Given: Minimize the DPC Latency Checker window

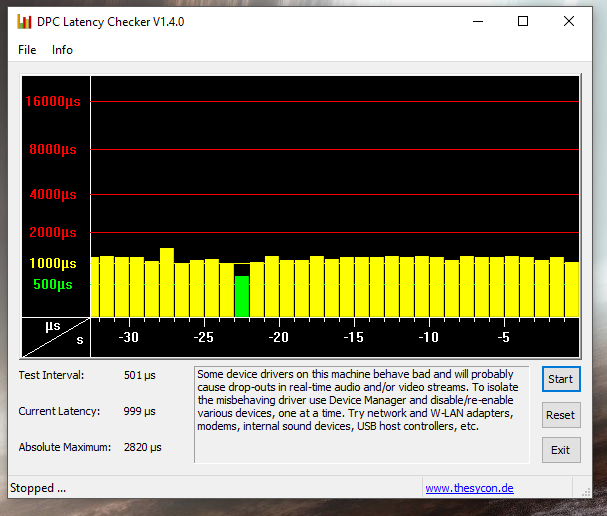Looking at the screenshot, I should click(x=478, y=21).
